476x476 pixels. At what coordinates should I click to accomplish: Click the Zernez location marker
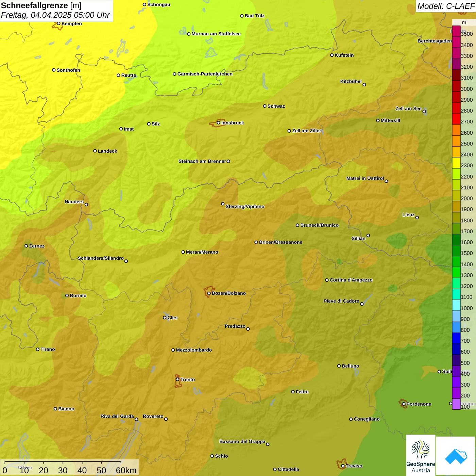[26, 246]
